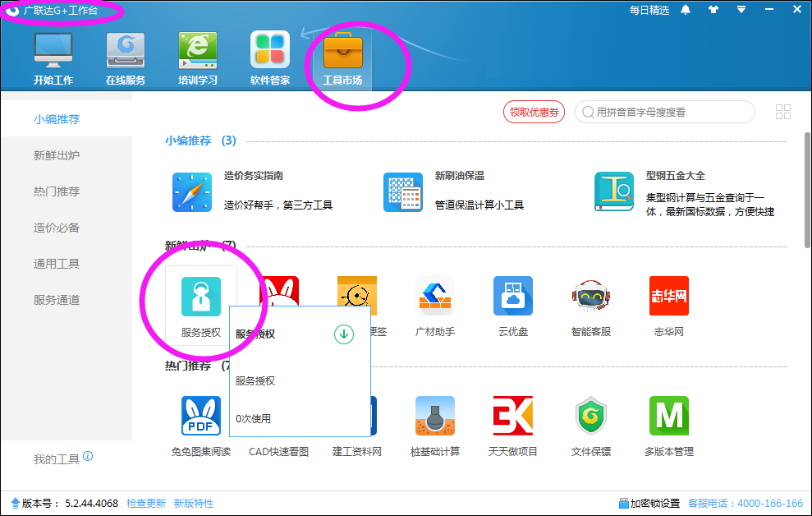
Task: Select 热门推荐 in the sidebar
Action: point(57,191)
